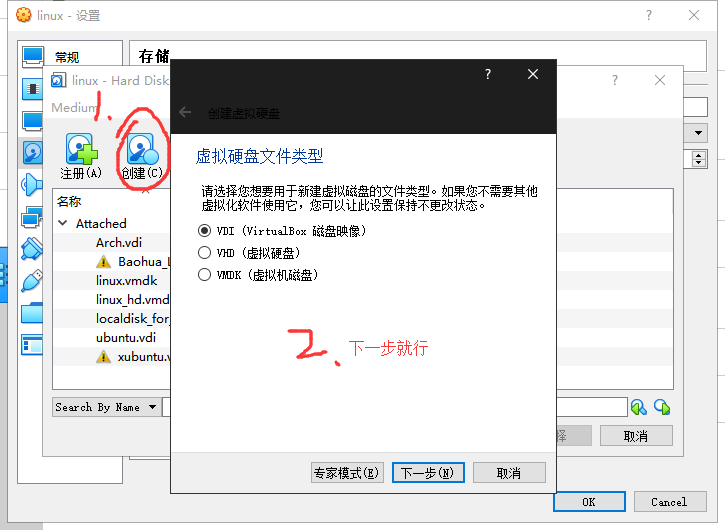This screenshot has width=725, height=530.
Task: Click the 名称 column header
Action: click(x=70, y=202)
